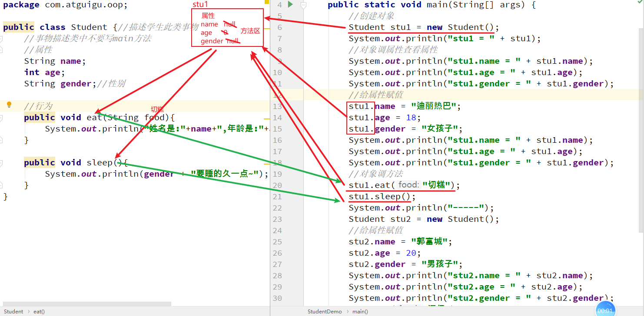The image size is (644, 316).
Task: Click '//对象调方法' comment on line 19
Action: 376,174
